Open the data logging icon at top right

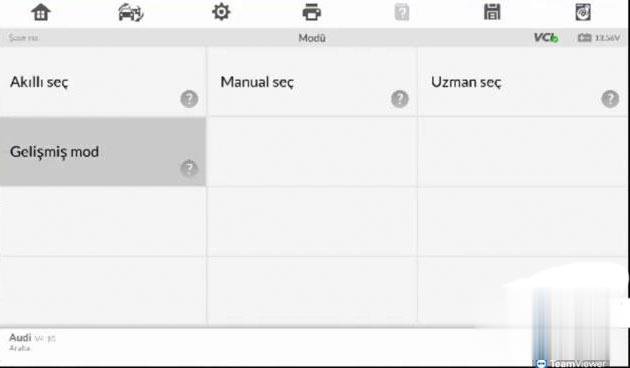[583, 12]
